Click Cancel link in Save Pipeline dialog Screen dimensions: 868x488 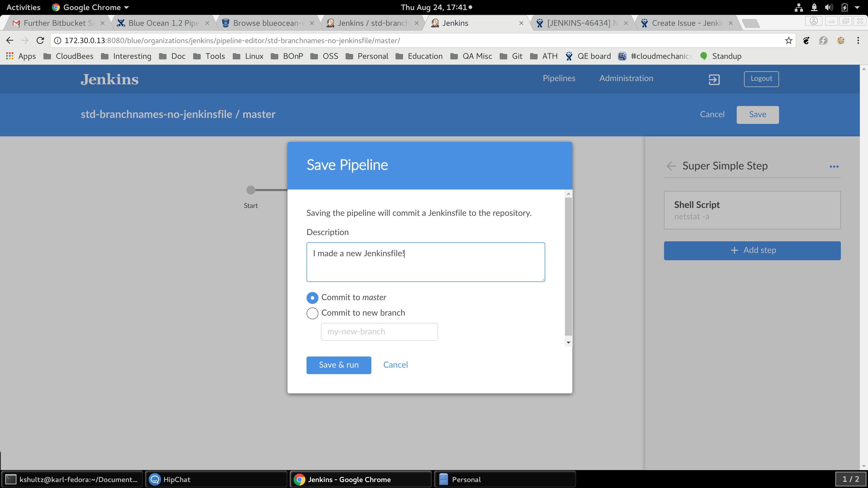[x=395, y=365]
